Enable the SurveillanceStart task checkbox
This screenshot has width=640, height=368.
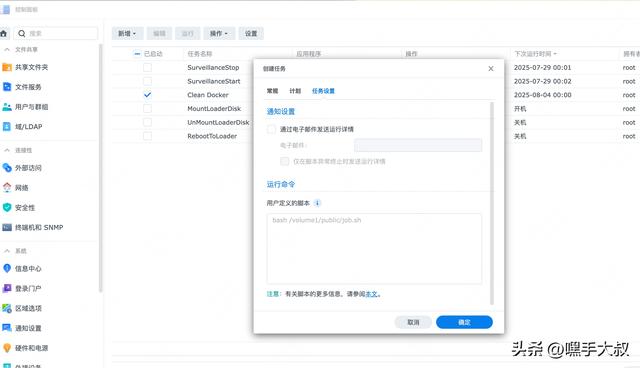click(x=147, y=81)
